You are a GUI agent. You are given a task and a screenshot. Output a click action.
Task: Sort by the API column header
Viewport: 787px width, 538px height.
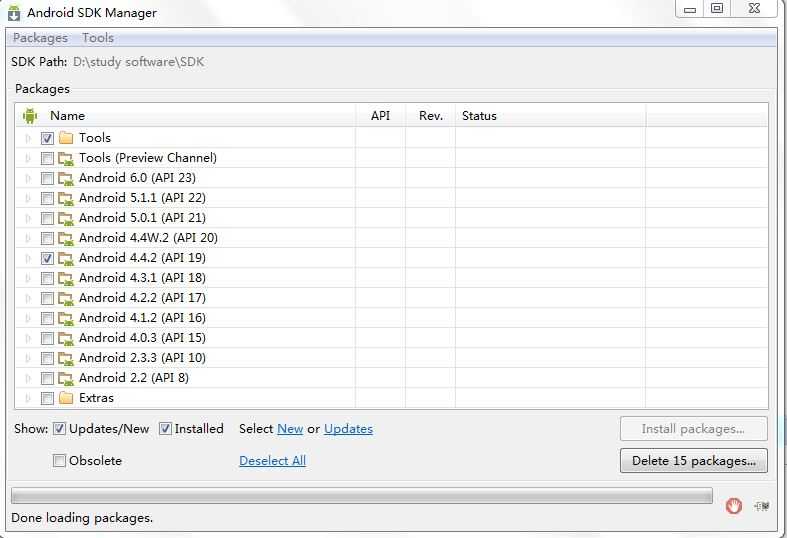(x=380, y=116)
